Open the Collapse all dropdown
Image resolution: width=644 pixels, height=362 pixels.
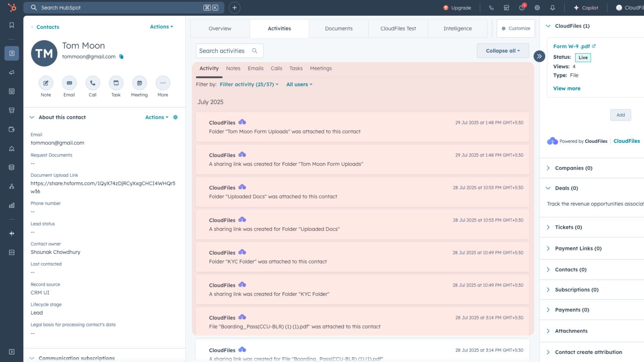tap(502, 51)
